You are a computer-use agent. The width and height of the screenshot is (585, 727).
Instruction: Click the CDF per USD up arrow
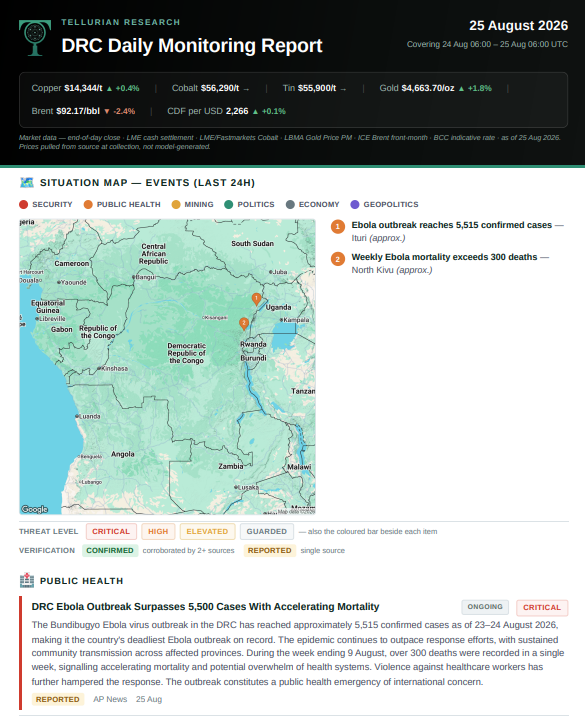[x=255, y=111]
